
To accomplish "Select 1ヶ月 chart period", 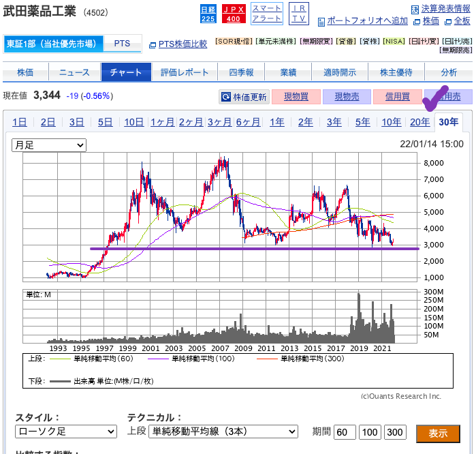I will 162,122.
